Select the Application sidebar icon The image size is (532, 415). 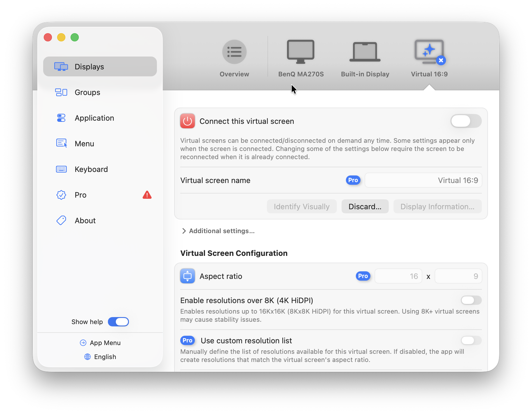61,118
